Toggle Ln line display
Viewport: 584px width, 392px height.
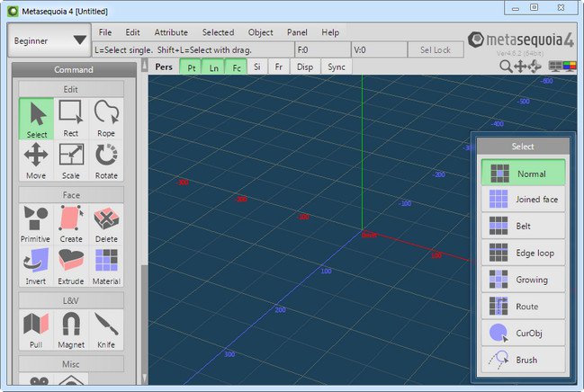point(213,67)
